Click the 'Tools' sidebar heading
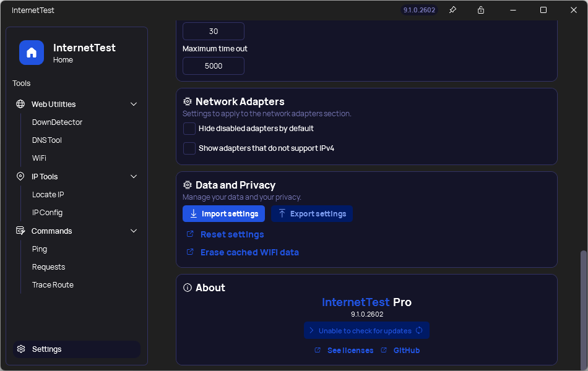The height and width of the screenshot is (371, 588). click(x=22, y=83)
